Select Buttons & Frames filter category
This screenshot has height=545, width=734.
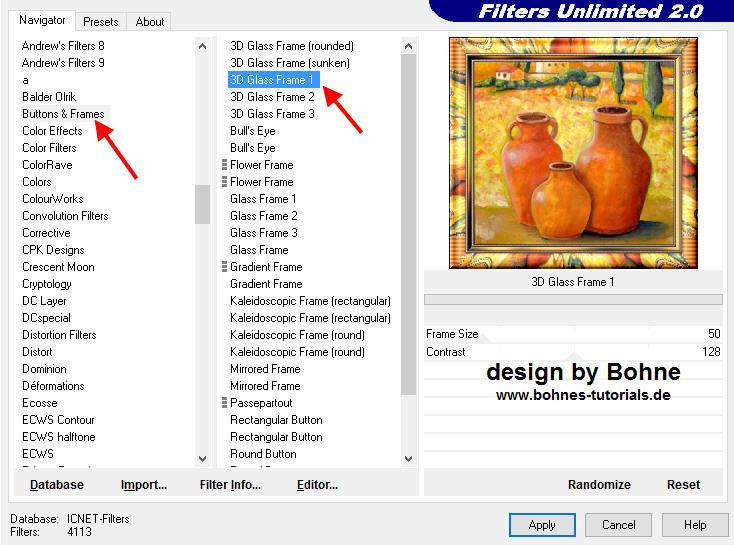63,114
